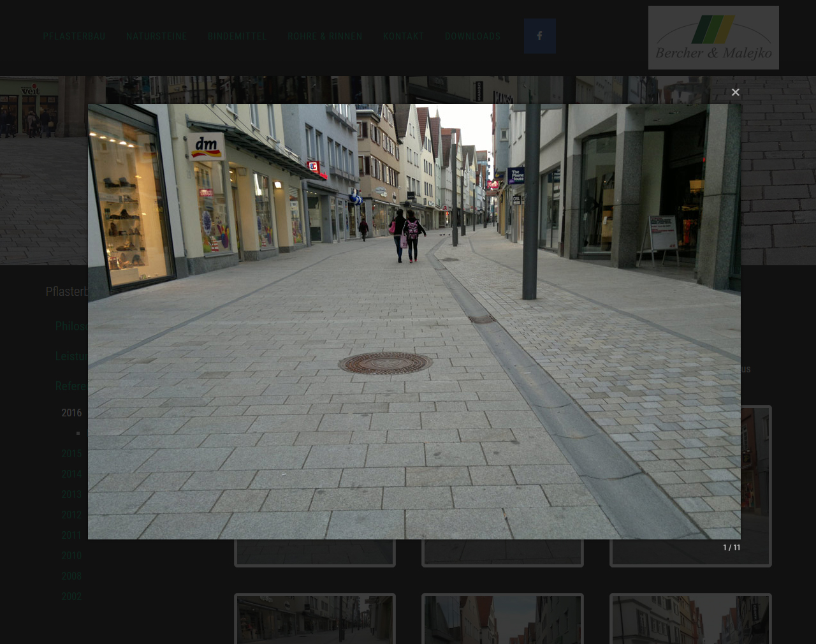Go to the Kontakt page
Image resolution: width=816 pixels, height=644 pixels.
tap(404, 36)
